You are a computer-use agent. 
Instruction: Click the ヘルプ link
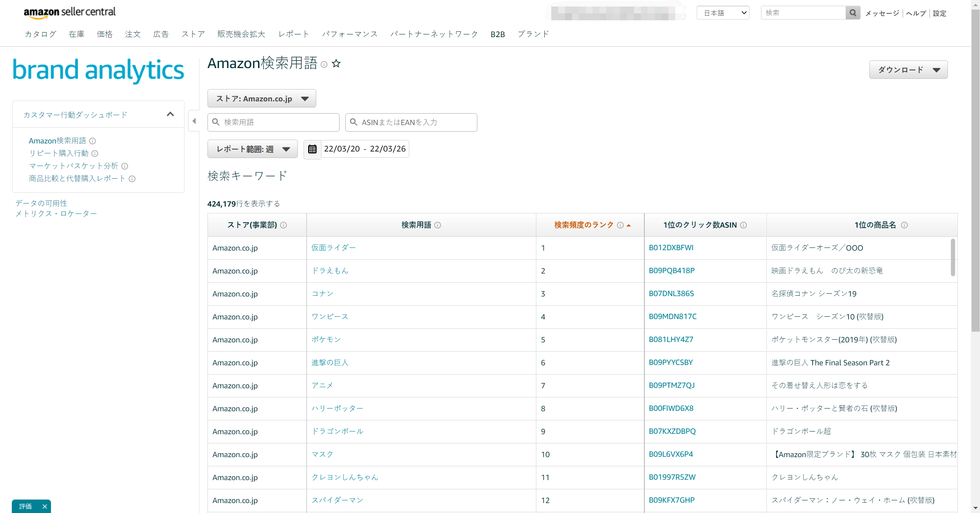[x=916, y=13]
